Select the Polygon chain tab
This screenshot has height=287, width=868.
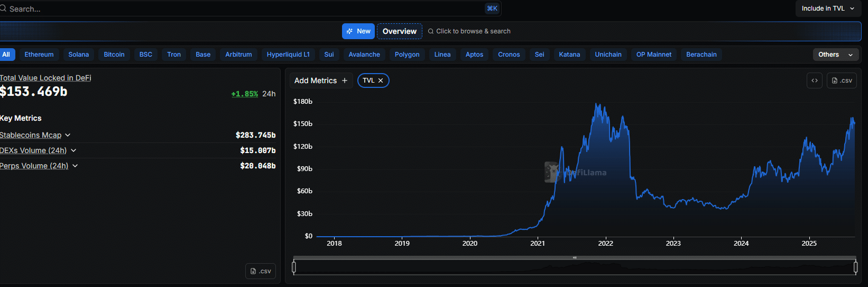coord(407,55)
